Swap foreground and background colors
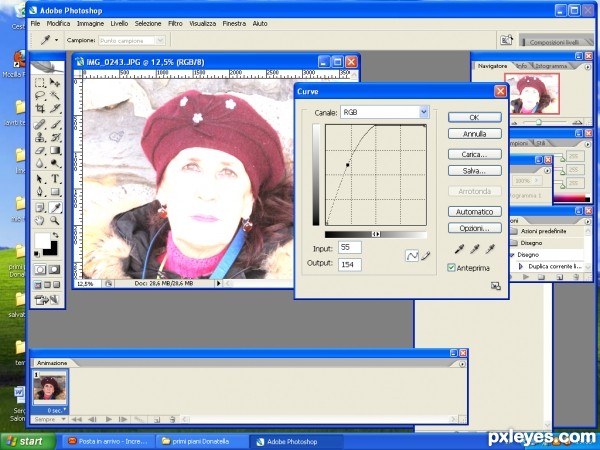Screen dimensions: 600x450 (55, 235)
